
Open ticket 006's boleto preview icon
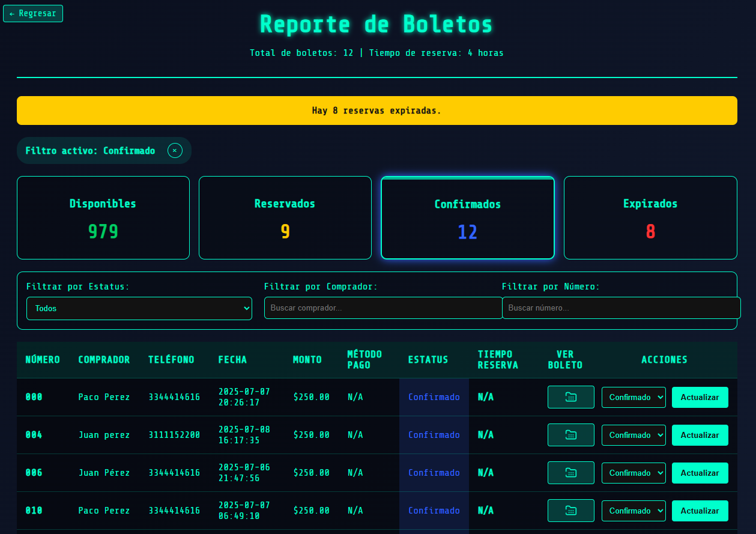[x=570, y=473]
